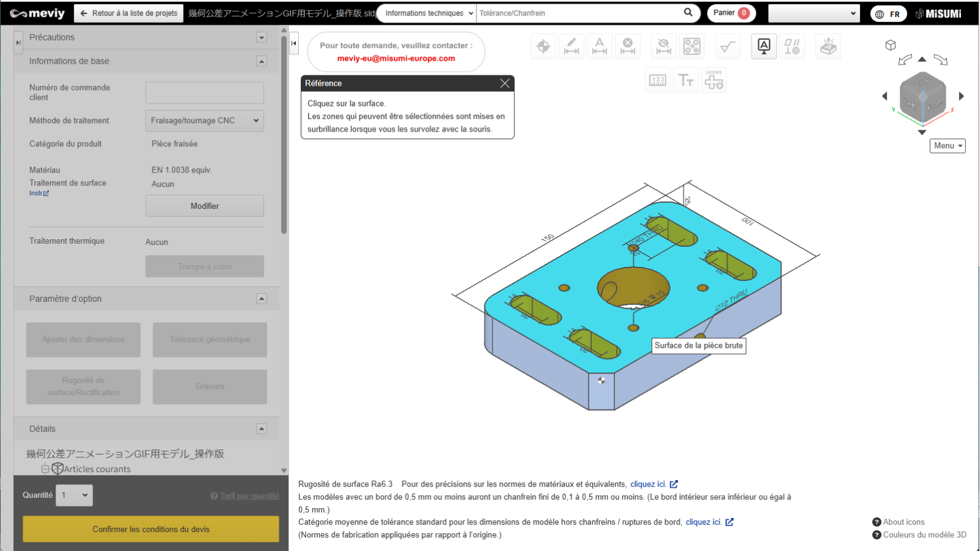Open the Méthode de traitement dropdown
This screenshot has width=980, height=551.
click(205, 121)
